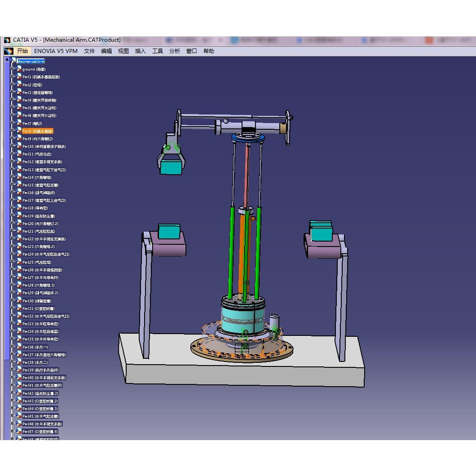Screen dimensions: 476x476
Task: Open the 开始 (Start) menu
Action: point(22,51)
